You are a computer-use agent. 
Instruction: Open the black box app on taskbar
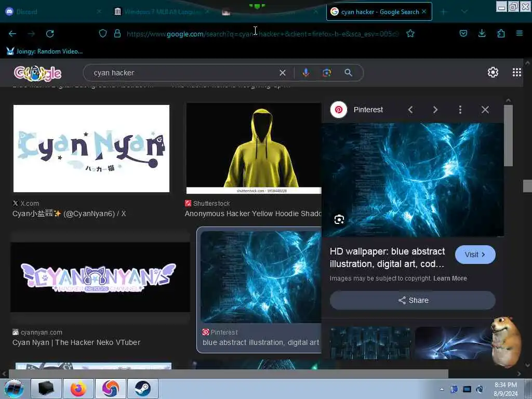(46, 389)
